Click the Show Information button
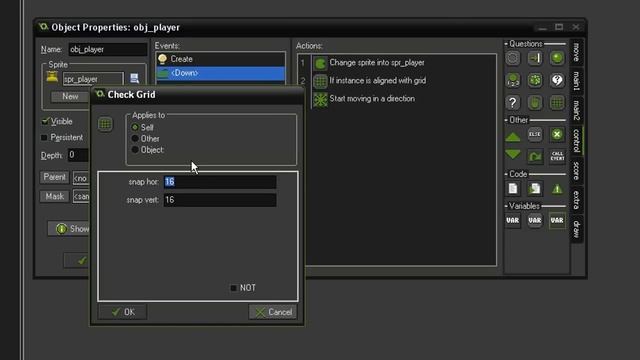 pos(69,229)
